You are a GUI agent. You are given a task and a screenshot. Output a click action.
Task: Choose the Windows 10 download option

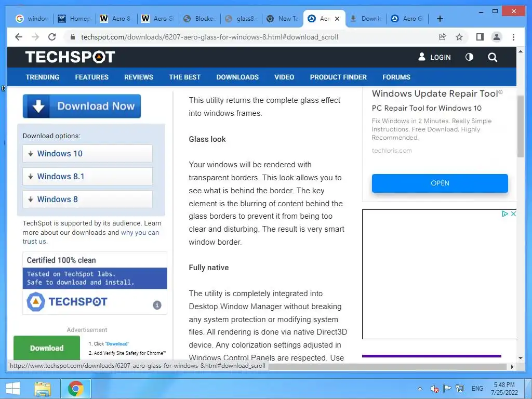87,153
